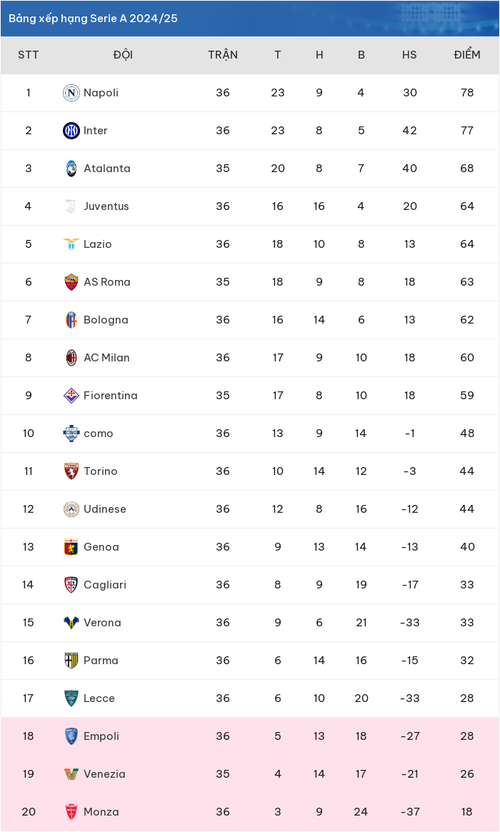The image size is (500, 832).
Task: Select the Empoli row in relegation zone
Action: [250, 736]
